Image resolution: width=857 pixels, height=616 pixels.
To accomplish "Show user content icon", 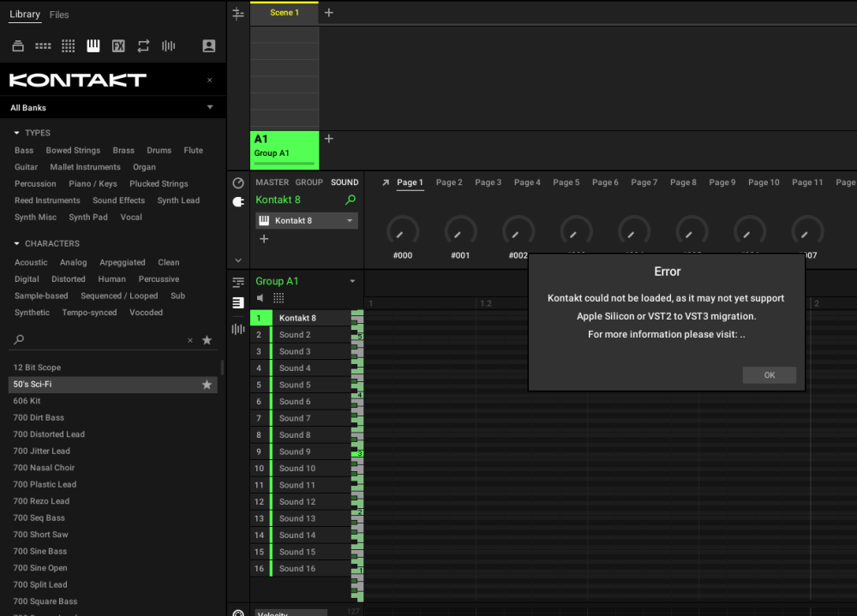I will tap(209, 46).
